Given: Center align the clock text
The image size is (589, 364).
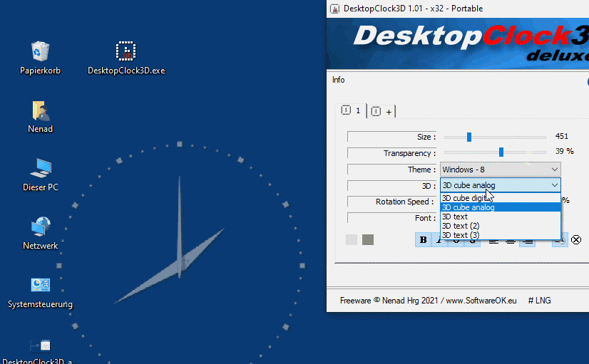Looking at the screenshot, I should 510,241.
